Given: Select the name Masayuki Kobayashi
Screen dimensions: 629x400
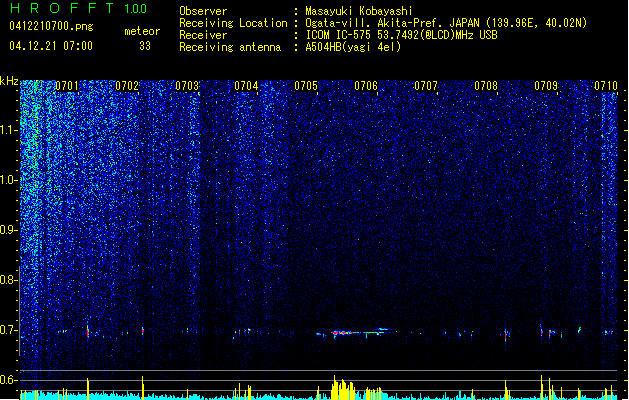Looking at the screenshot, I should 359,11.
